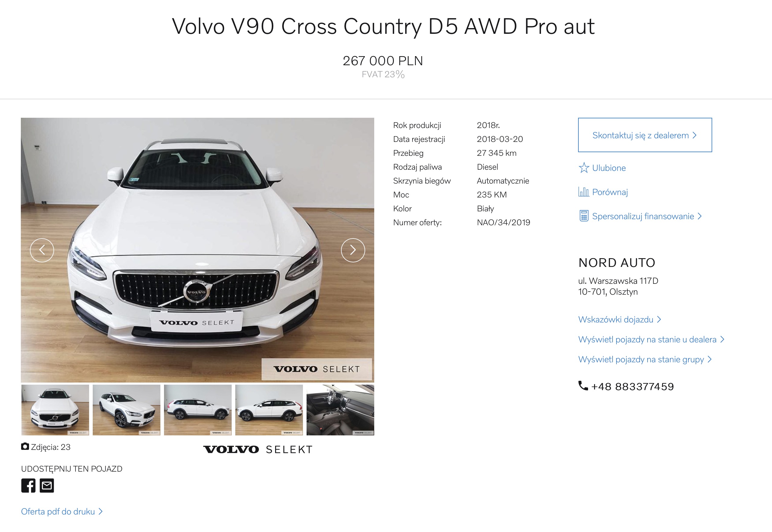The image size is (772, 532).
Task: Click the Porównaj bar chart icon
Action: tap(584, 192)
